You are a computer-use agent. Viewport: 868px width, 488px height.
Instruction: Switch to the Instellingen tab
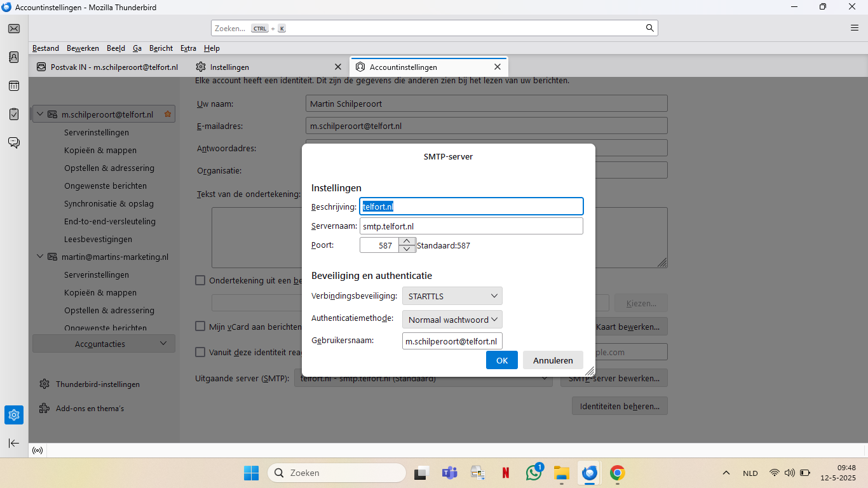(268, 67)
